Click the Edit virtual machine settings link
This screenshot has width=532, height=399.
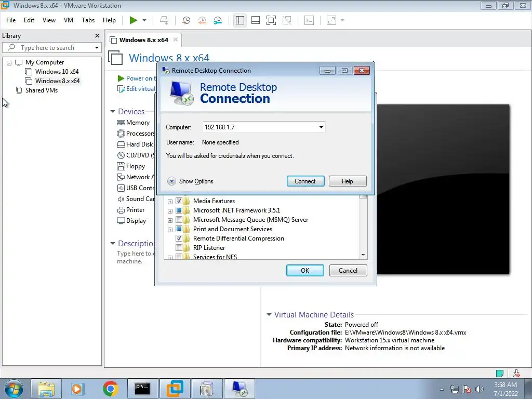point(140,89)
